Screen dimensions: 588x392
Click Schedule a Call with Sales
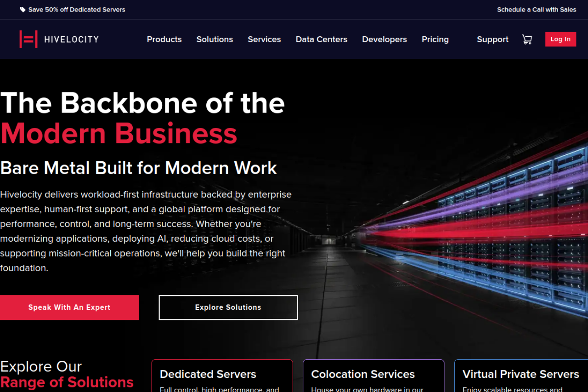[x=537, y=10]
